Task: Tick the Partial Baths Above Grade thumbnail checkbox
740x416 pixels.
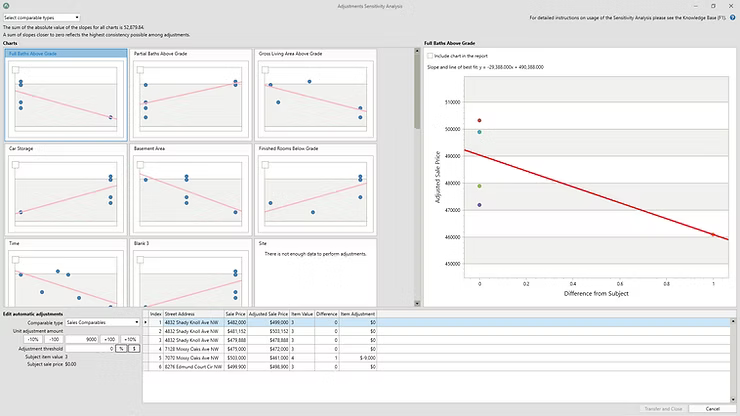Action: tap(140, 69)
